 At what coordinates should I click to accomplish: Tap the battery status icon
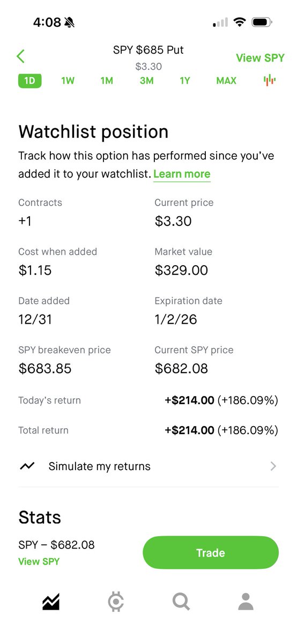pyautogui.click(x=262, y=23)
